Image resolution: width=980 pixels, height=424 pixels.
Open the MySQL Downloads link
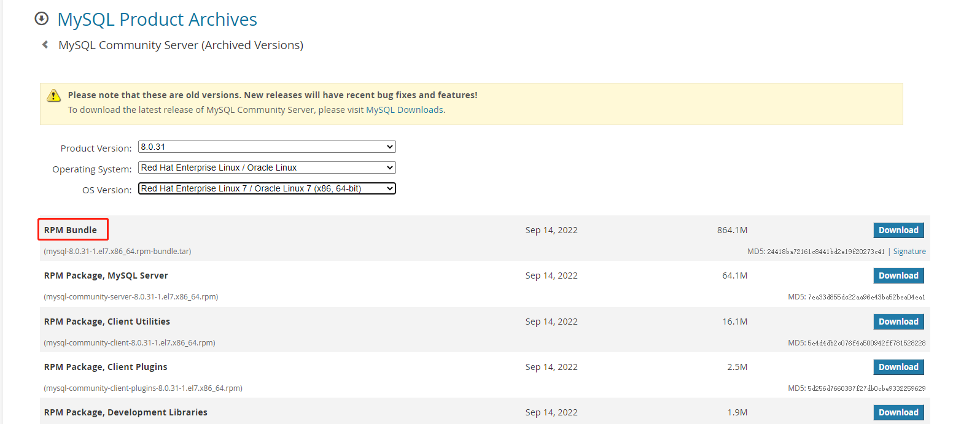click(405, 110)
